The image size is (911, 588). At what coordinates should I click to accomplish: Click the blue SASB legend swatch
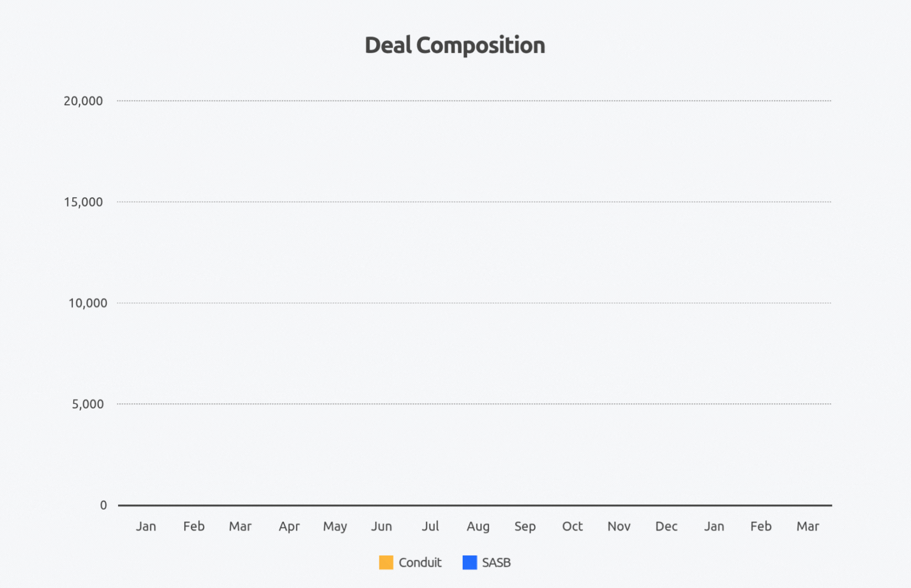(469, 563)
